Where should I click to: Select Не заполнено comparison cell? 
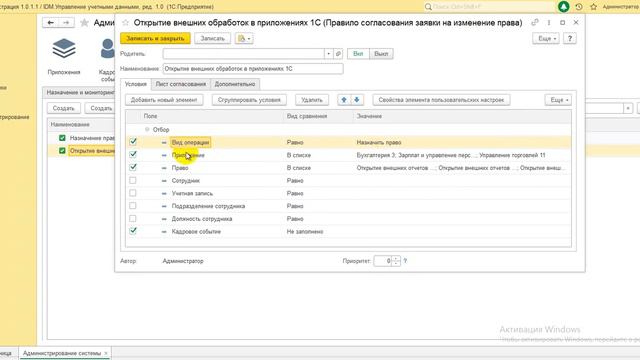pos(318,231)
